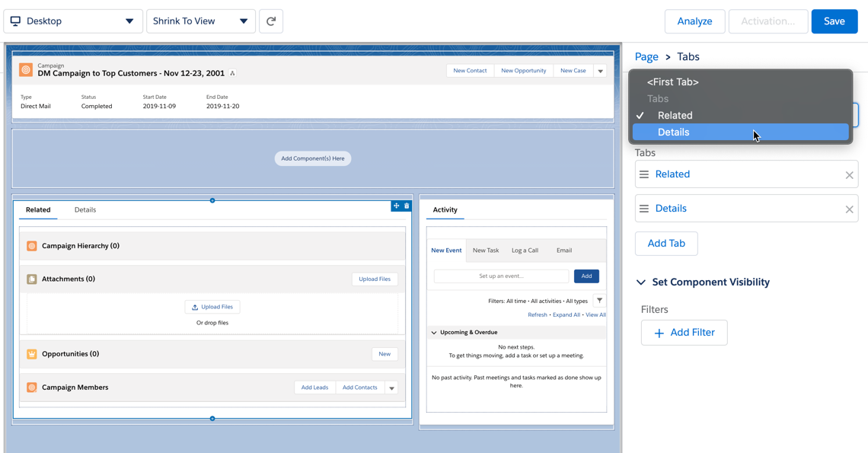Open Campaign Members actions dropdown arrow
868x453 pixels.
point(392,388)
